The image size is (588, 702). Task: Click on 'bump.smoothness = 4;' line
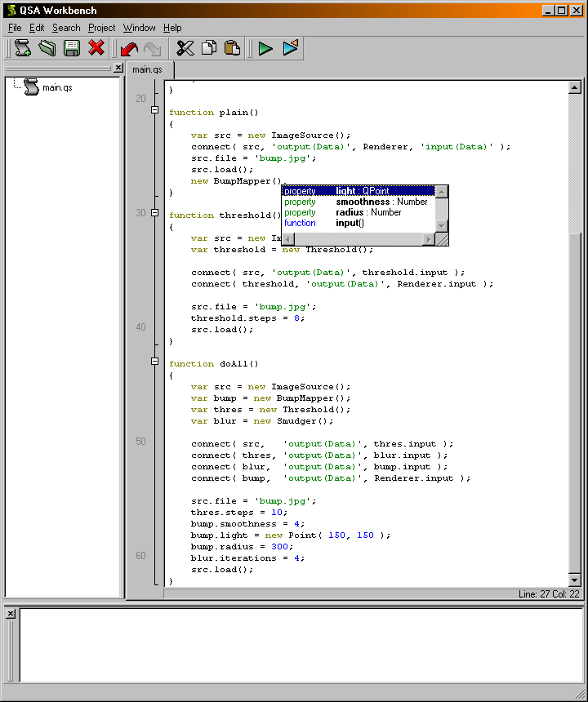247,524
